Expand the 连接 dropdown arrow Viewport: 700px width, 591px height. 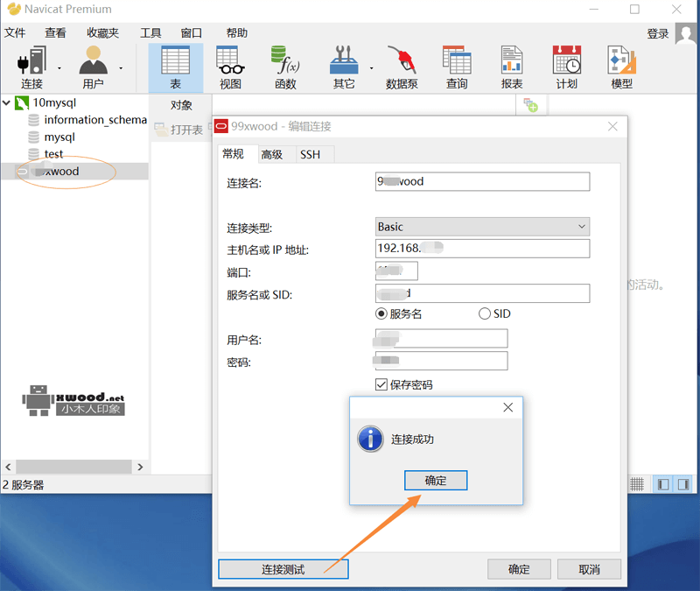click(x=59, y=68)
